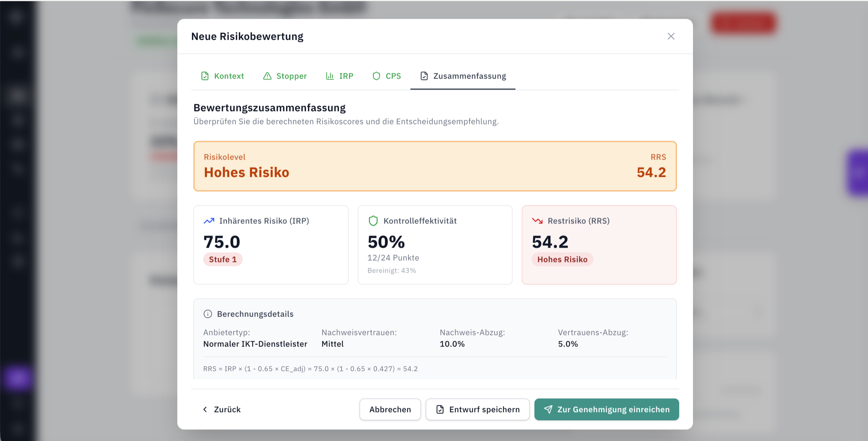Select the IRP bar chart icon
The height and width of the screenshot is (441, 868).
coord(330,76)
